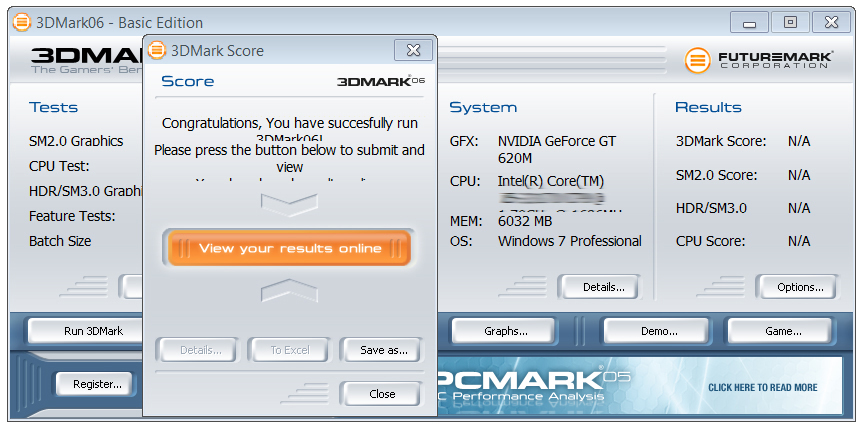This screenshot has height=429, width=861.
Task: Export results with the To Excel button
Action: [289, 350]
